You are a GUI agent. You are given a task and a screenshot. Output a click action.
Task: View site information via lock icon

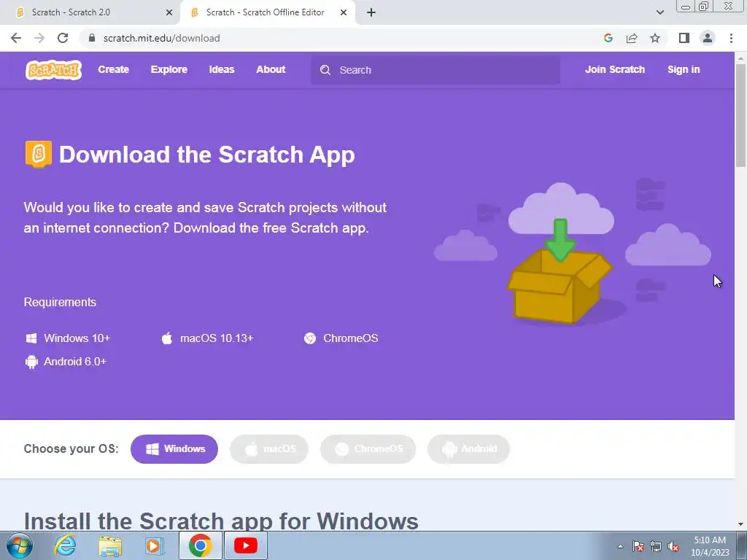[x=92, y=38]
